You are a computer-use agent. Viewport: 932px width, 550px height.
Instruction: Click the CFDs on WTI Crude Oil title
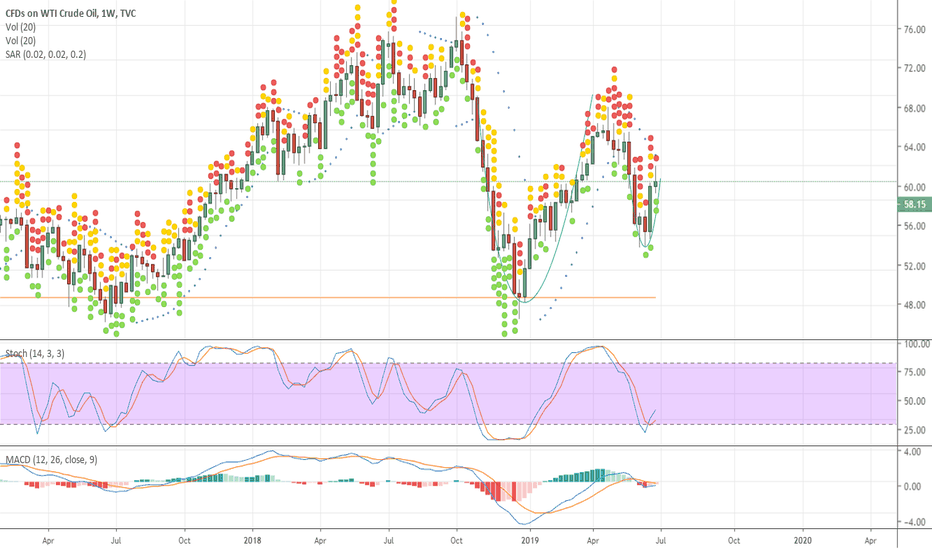(x=71, y=13)
